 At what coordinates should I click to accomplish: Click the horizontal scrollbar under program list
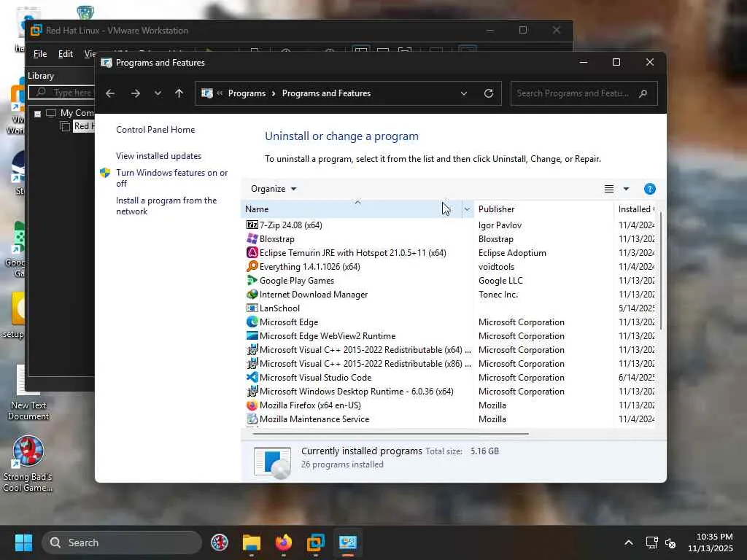click(391, 434)
